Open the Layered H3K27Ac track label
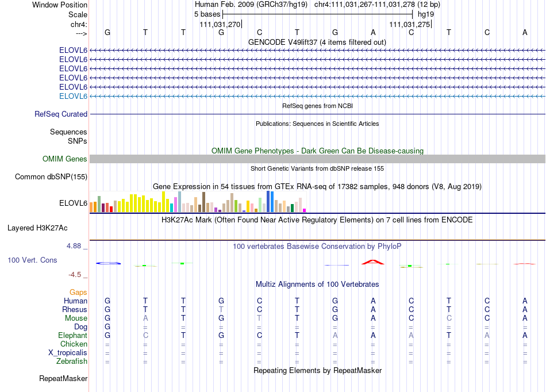 coord(37,228)
